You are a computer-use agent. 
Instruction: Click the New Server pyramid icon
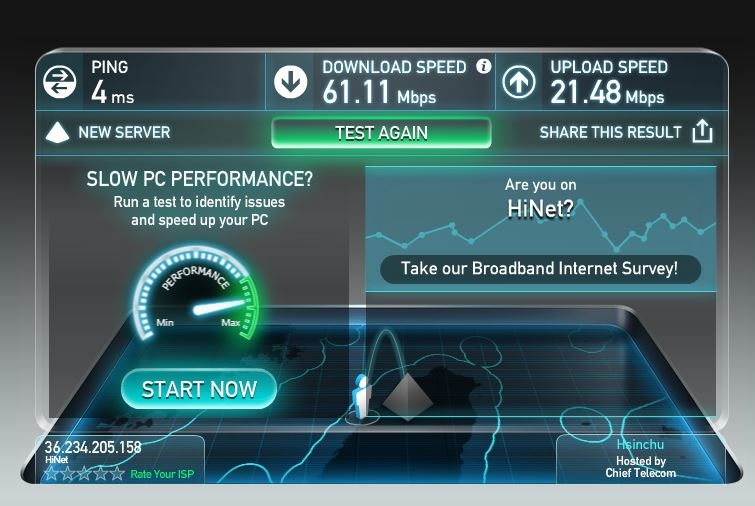(x=57, y=132)
